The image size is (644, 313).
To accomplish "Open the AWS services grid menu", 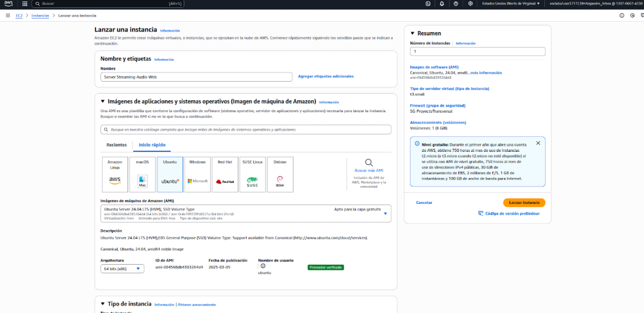I will pos(25,4).
